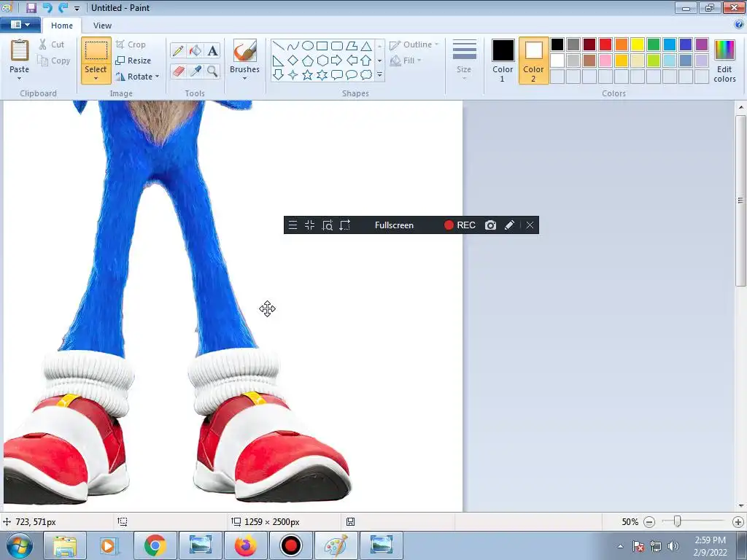747x560 pixels.
Task: Start recording with REC button
Action: [x=460, y=225]
